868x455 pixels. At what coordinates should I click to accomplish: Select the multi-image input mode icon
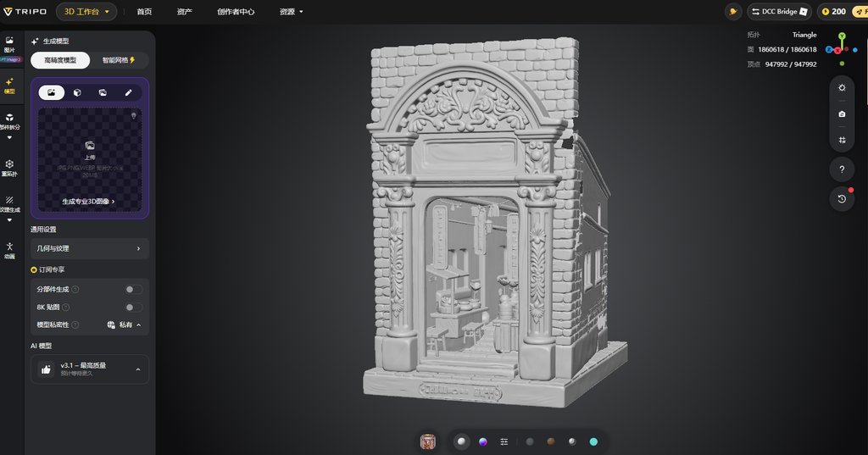tap(103, 92)
